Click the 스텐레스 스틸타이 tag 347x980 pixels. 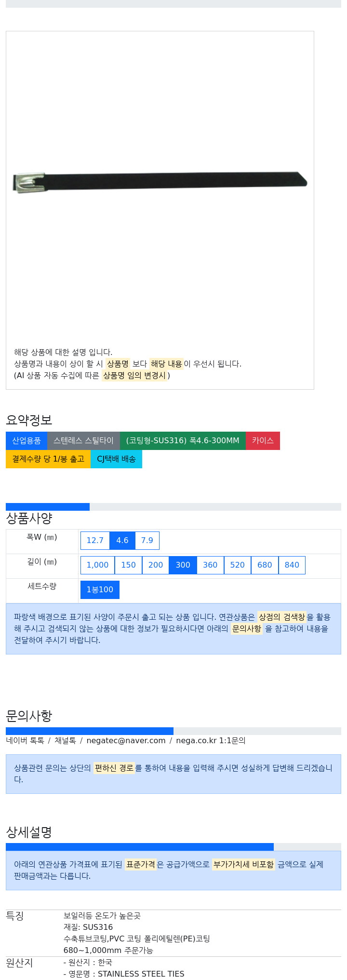click(x=83, y=441)
